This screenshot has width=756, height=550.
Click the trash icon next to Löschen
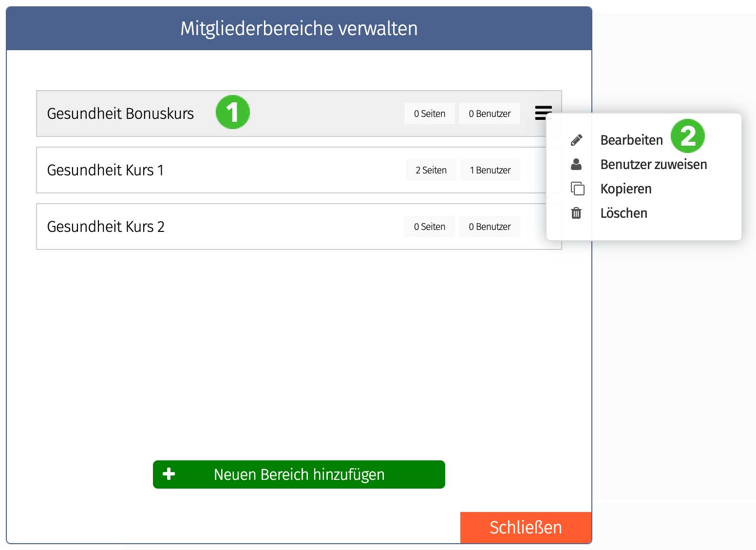click(577, 213)
